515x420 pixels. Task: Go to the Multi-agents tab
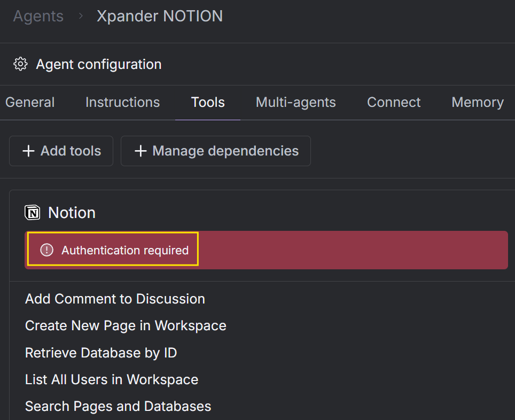click(x=295, y=102)
